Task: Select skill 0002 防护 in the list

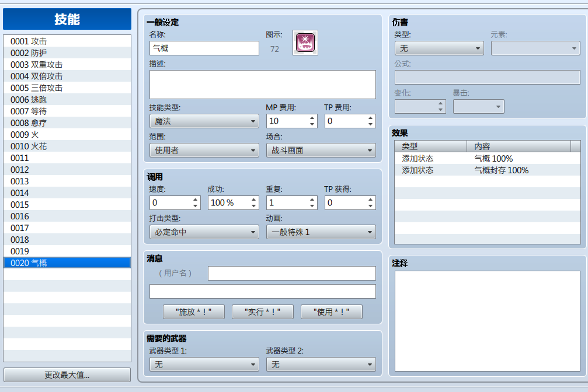Action: [x=67, y=53]
